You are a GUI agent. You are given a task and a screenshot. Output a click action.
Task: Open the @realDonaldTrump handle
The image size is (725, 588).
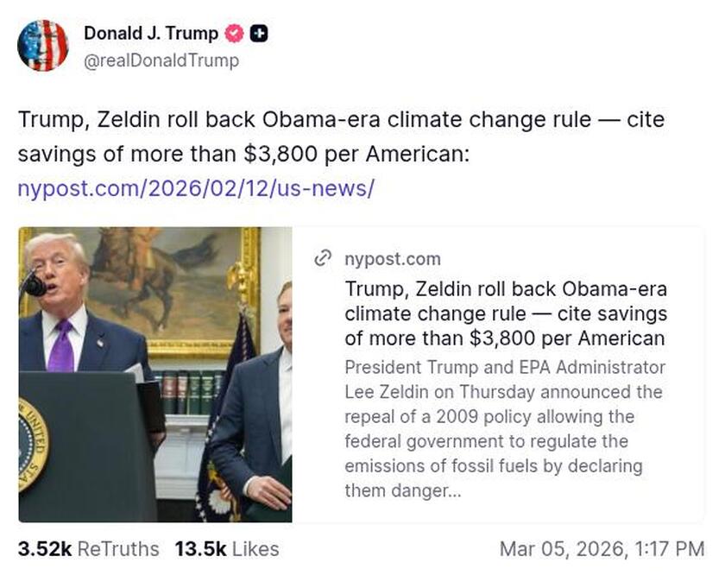(x=161, y=60)
